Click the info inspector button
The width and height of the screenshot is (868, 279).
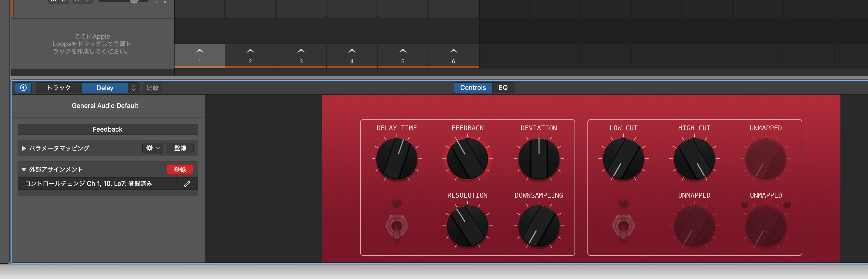pos(23,87)
